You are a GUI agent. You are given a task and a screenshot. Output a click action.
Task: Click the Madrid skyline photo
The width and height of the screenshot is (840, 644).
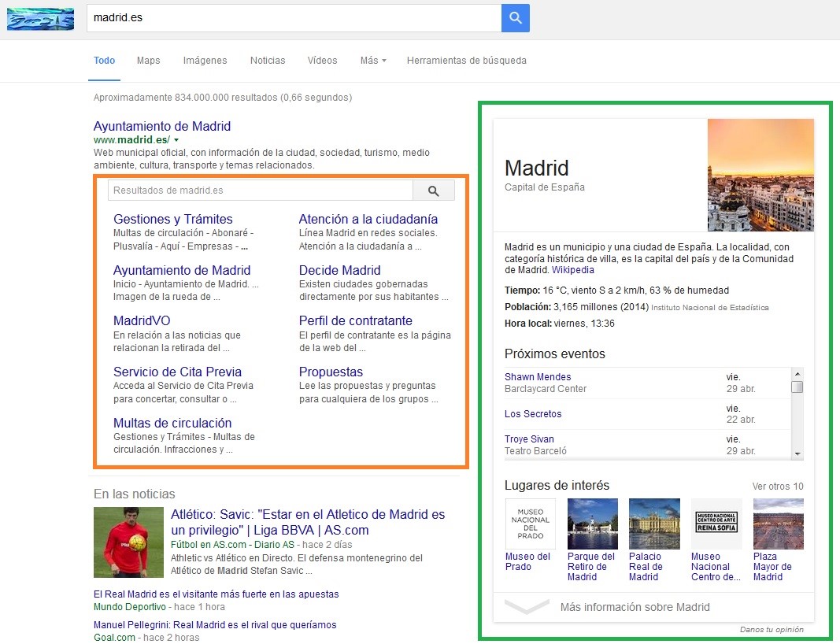point(760,176)
